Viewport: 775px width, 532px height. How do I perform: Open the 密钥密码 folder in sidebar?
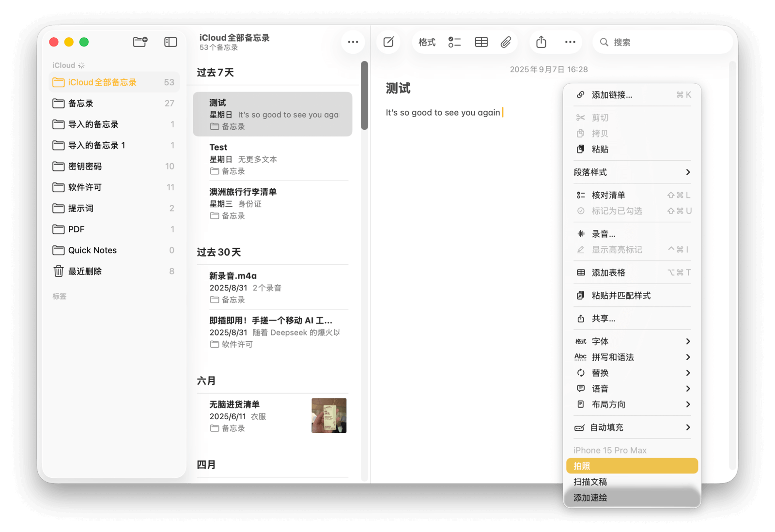coord(85,167)
